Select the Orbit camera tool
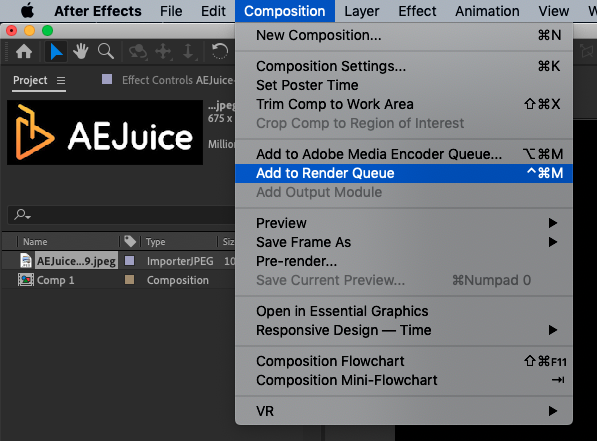The width and height of the screenshot is (597, 441). [x=137, y=52]
